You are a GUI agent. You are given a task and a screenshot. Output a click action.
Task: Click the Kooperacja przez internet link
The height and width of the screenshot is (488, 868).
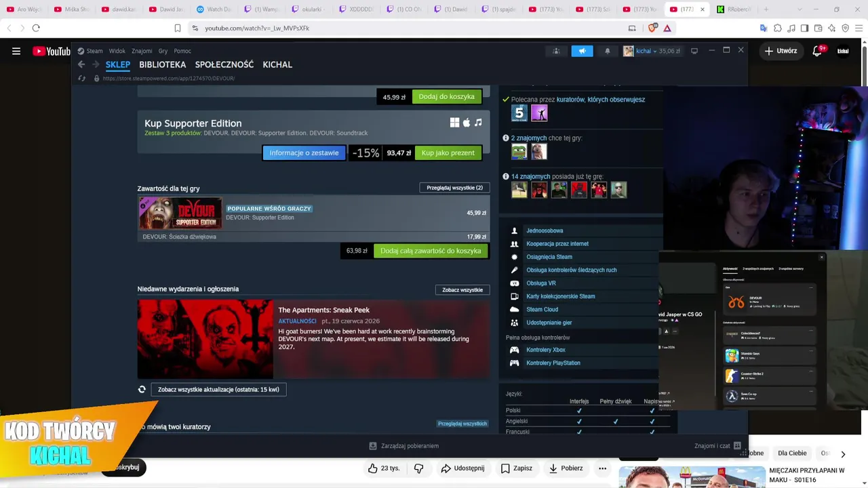click(557, 244)
